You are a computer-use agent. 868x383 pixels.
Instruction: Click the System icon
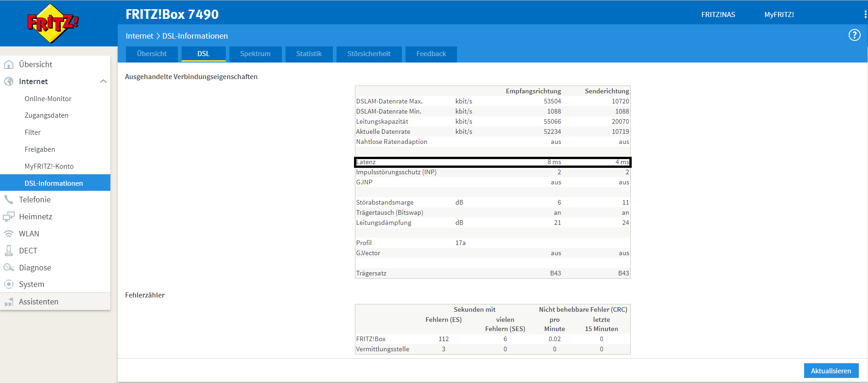[x=9, y=284]
